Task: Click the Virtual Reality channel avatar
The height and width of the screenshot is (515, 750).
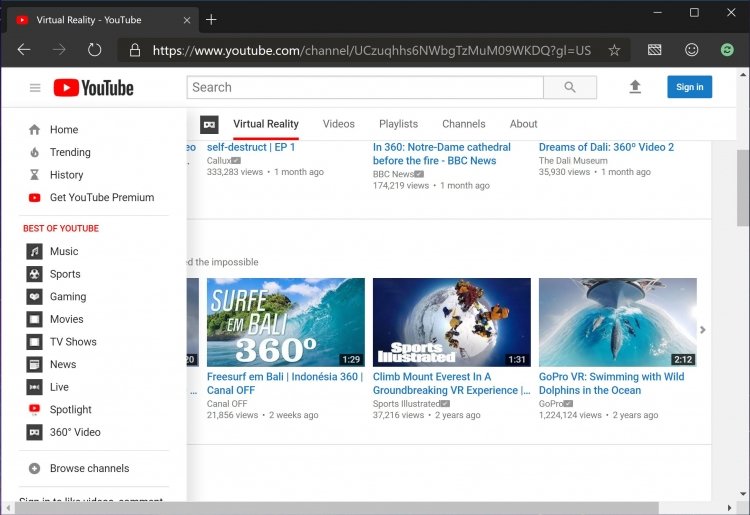Action: tap(209, 124)
